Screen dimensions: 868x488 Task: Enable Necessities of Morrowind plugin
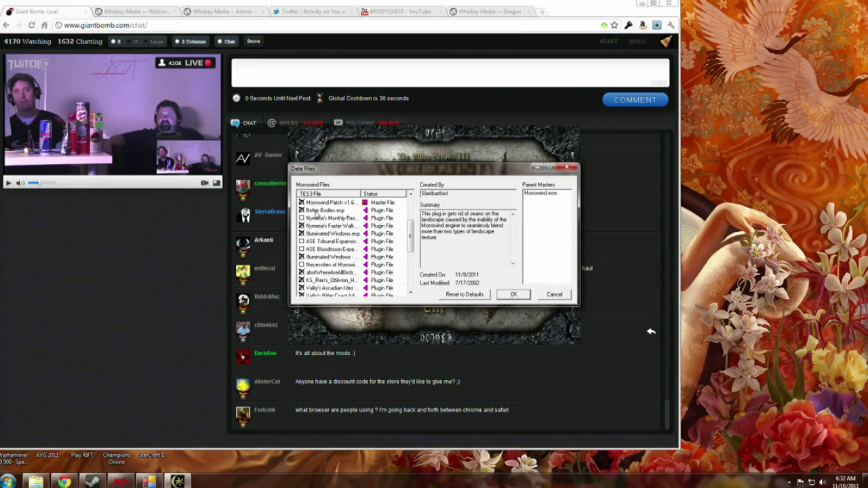click(302, 264)
